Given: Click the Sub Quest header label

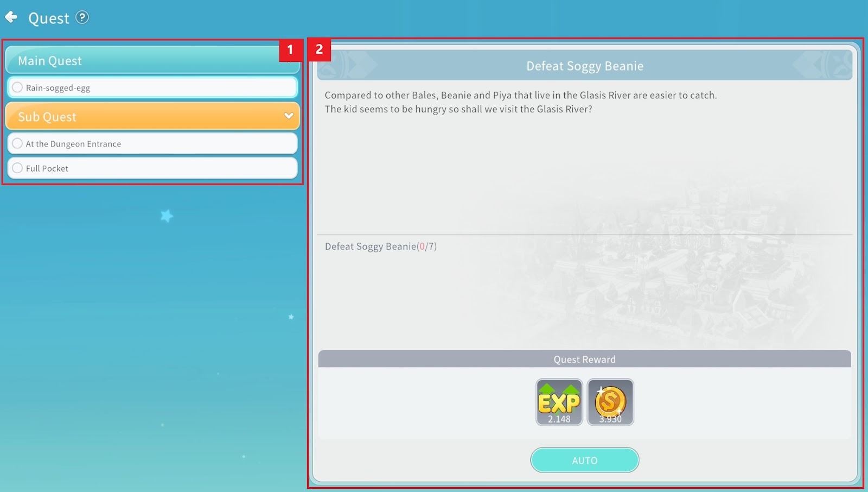Looking at the screenshot, I should [47, 117].
